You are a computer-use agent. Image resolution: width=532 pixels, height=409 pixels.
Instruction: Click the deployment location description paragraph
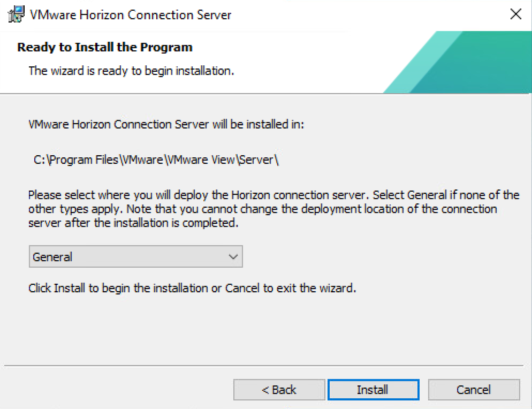(273, 208)
